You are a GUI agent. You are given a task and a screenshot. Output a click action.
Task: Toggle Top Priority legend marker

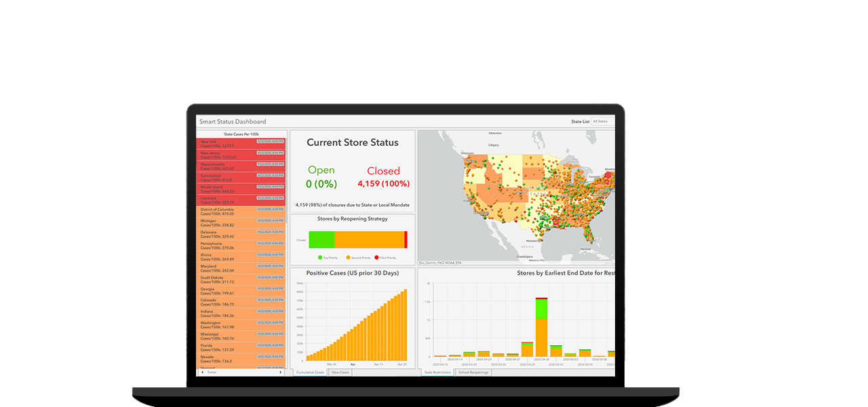[321, 258]
